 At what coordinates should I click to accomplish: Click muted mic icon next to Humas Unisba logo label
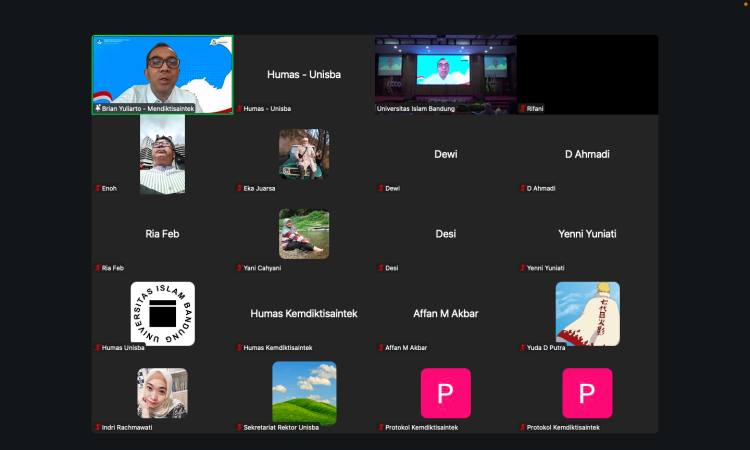pos(98,348)
